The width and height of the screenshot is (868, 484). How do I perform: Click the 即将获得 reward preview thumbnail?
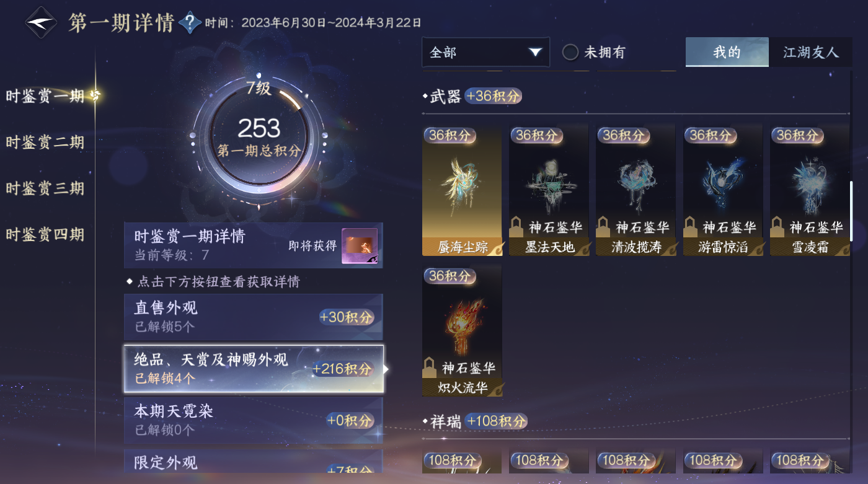[360, 246]
